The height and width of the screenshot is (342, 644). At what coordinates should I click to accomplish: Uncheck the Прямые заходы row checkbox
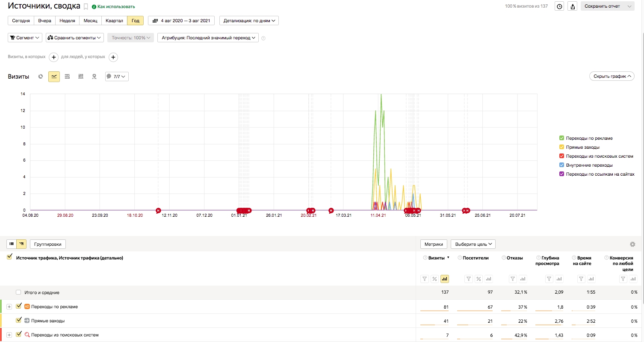18,320
